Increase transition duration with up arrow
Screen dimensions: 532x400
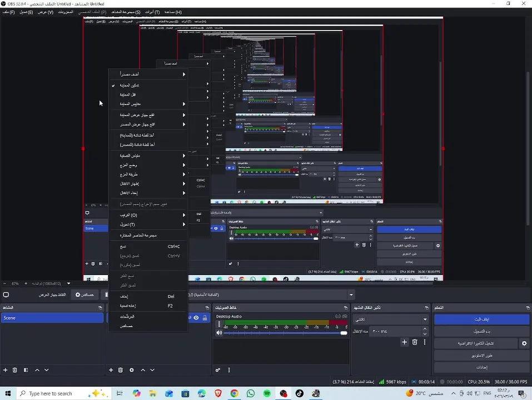[425, 329]
